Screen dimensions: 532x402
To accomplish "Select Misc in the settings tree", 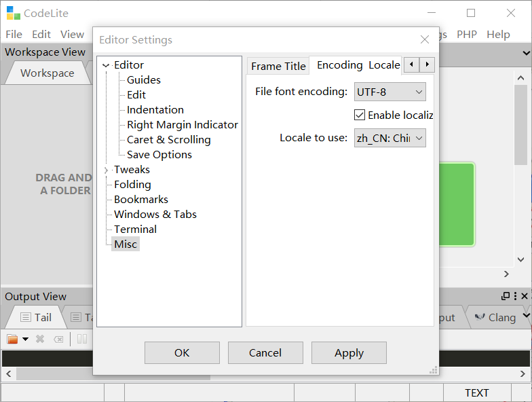I will (126, 244).
